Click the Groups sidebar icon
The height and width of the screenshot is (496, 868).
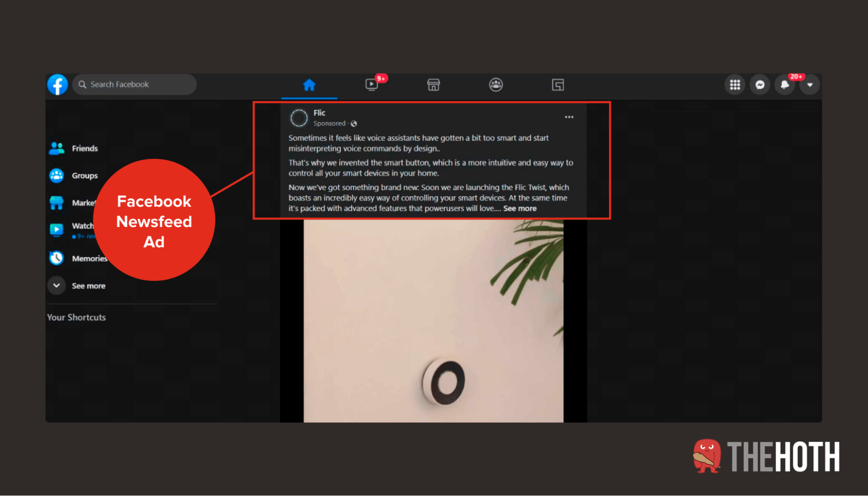click(57, 176)
